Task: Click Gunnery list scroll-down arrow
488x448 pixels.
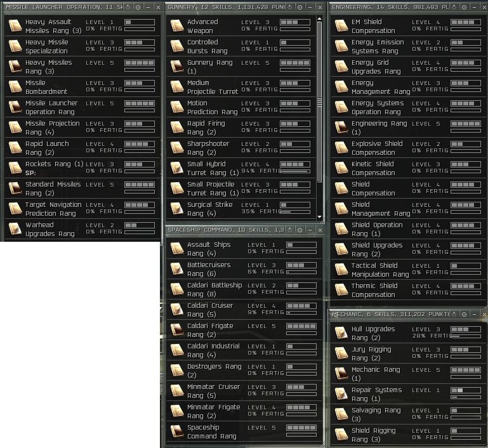Action: pyautogui.click(x=319, y=216)
